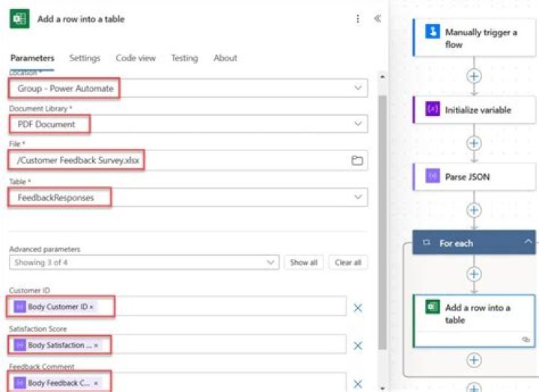Viewport: 539px width, 392px height.
Task: Expand the Advanced parameters Showing 3 of 4 dropdown
Action: [x=144, y=263]
